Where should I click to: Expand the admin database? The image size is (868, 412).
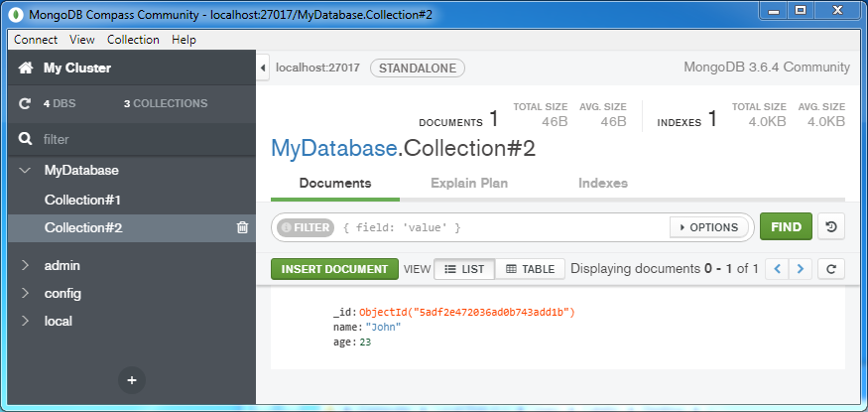tap(25, 266)
